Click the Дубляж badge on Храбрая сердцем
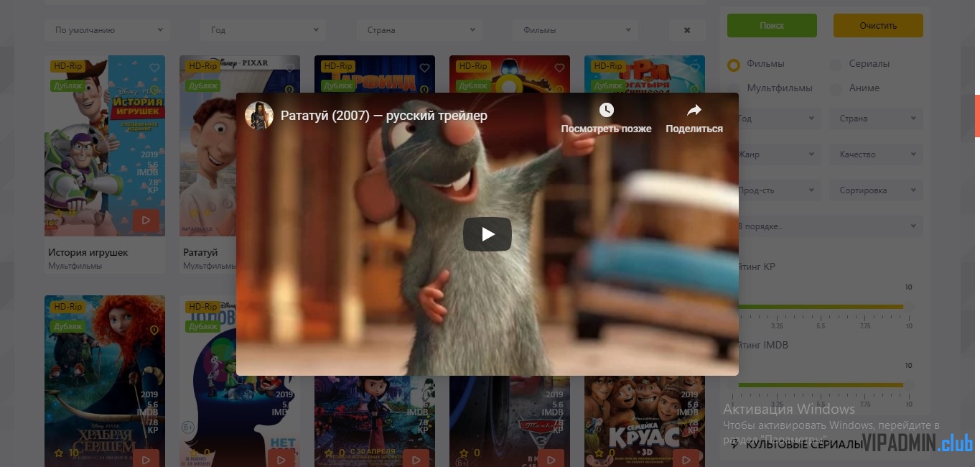 [x=67, y=326]
